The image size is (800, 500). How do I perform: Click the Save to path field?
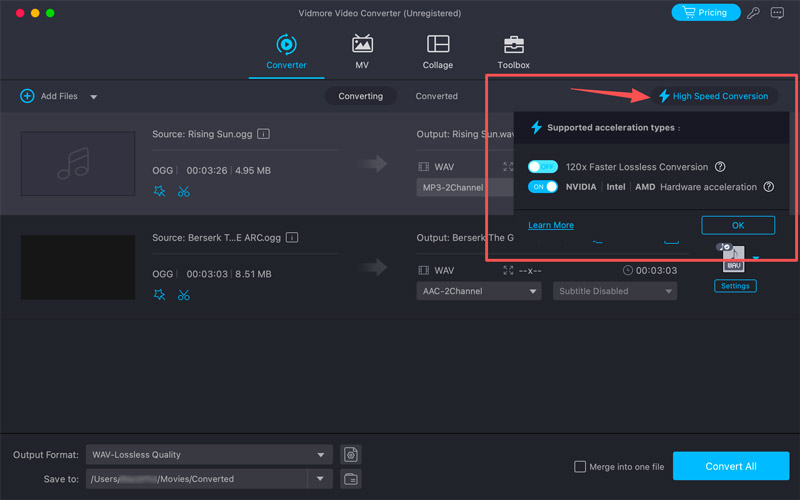197,479
